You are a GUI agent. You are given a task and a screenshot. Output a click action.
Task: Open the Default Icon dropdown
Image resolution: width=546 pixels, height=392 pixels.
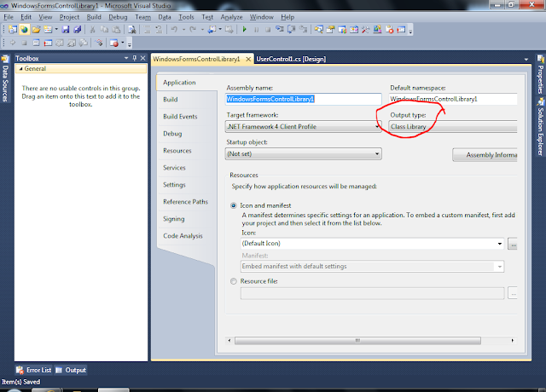pos(372,243)
